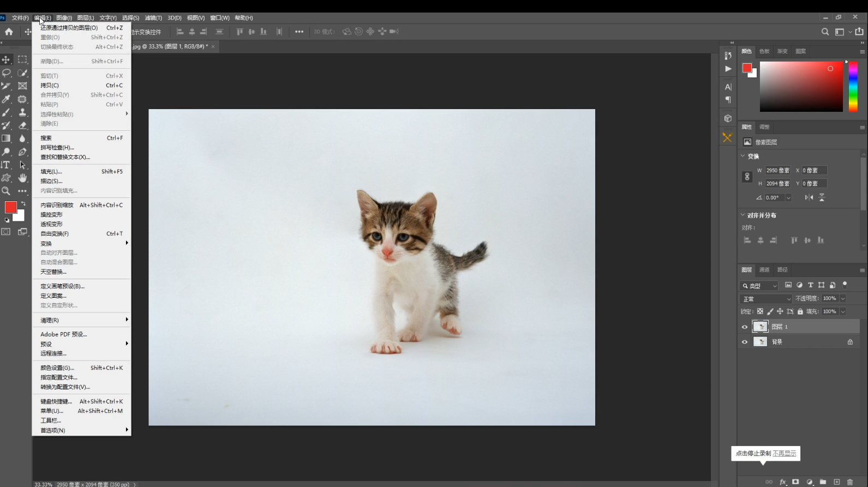Choose 自由变换(F) from Edit menu

tap(82, 233)
